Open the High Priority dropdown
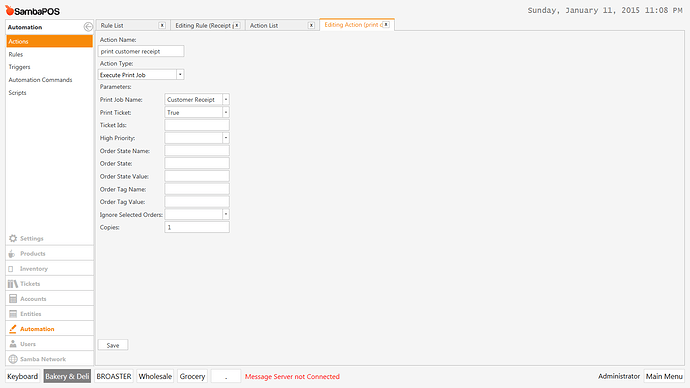Screen dimensions: 690x388 [226, 138]
